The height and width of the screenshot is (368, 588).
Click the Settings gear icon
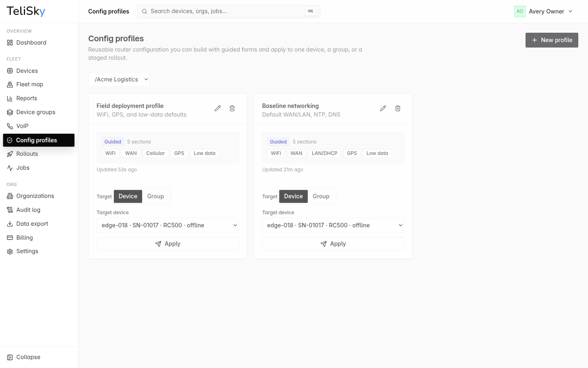pyautogui.click(x=10, y=251)
